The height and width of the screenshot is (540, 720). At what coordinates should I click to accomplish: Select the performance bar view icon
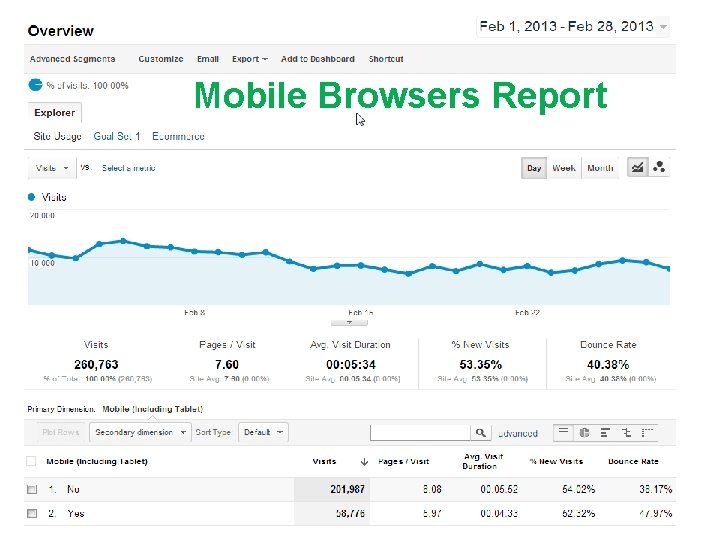[x=605, y=432]
